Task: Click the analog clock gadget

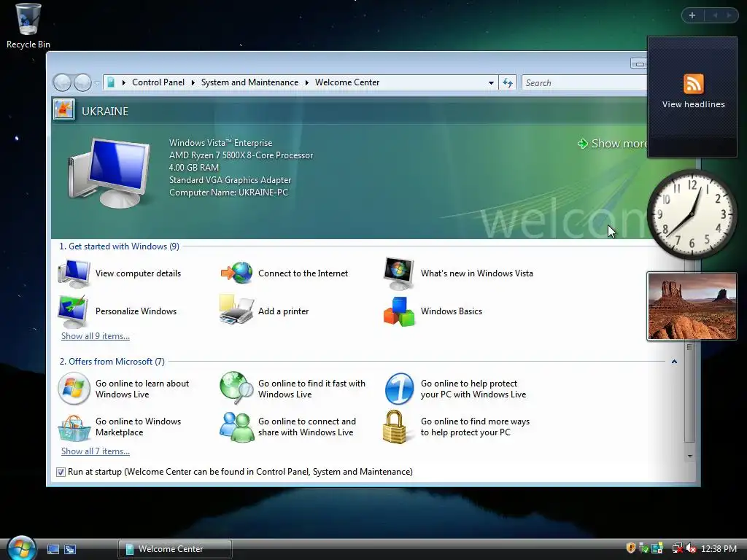Action: 692,214
